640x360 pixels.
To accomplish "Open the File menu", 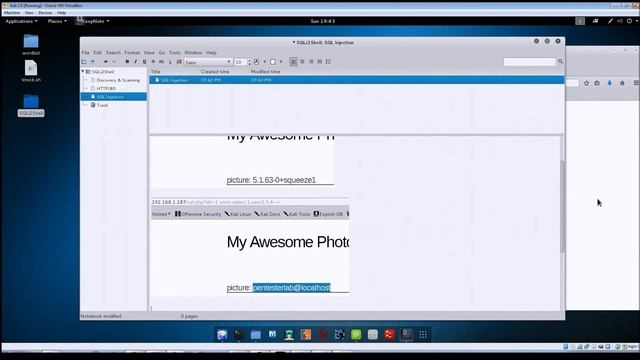I will 85,53.
